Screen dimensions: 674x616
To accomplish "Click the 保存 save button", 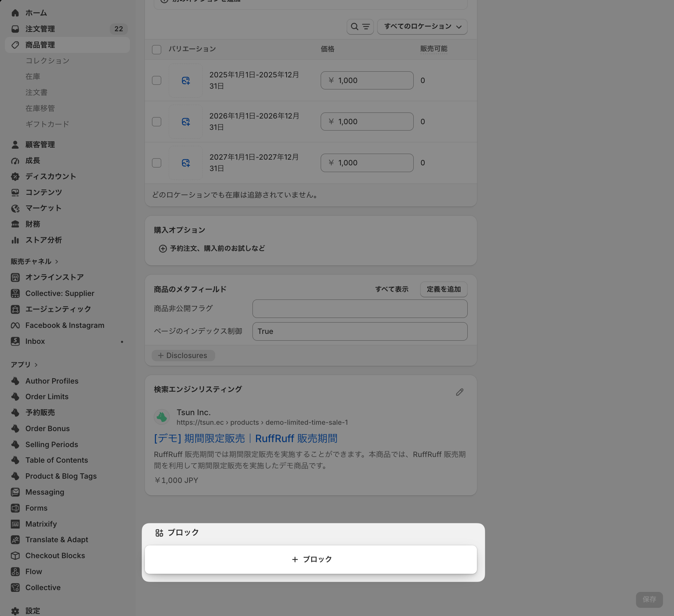I will (649, 600).
